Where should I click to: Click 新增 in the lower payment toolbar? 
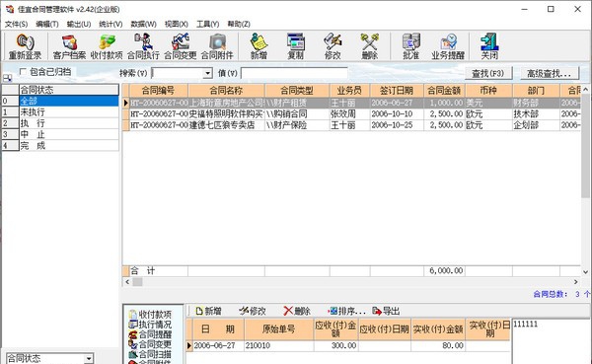click(208, 311)
